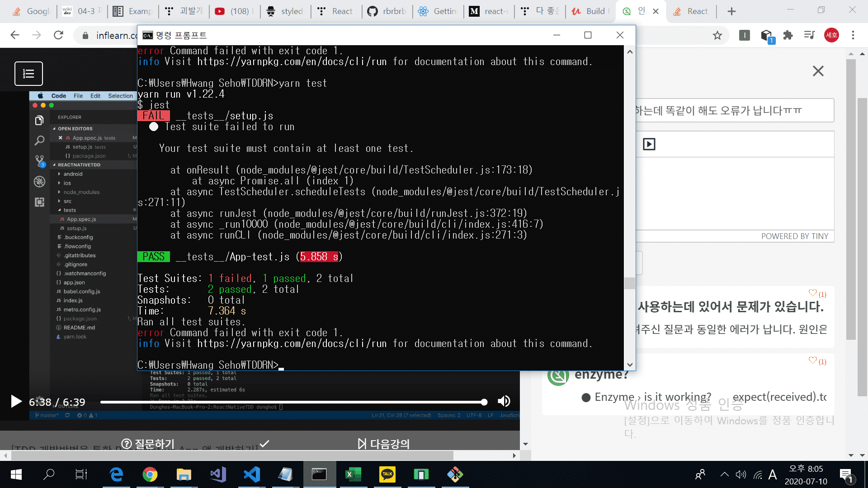
Task: Close the question side panel with X
Action: (x=818, y=71)
